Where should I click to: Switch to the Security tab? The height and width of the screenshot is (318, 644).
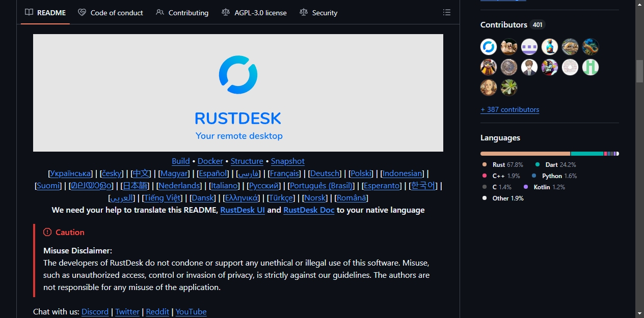pyautogui.click(x=319, y=12)
